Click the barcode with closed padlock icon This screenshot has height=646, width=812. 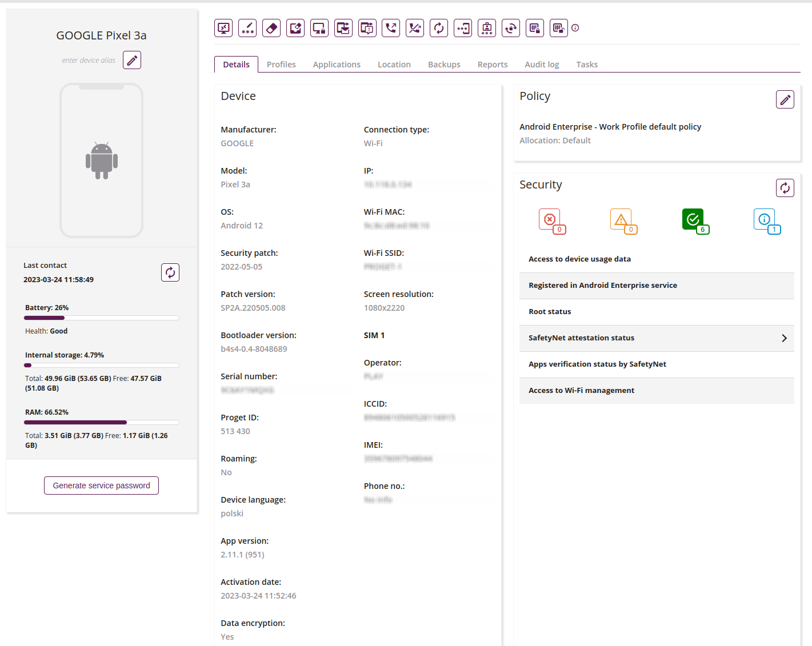pos(535,28)
